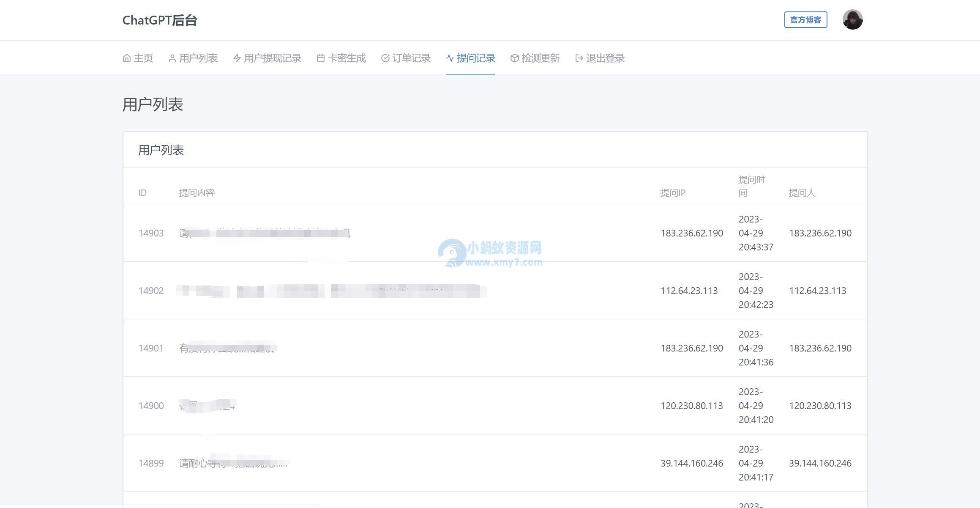The width and height of the screenshot is (980, 508).
Task: Go to the 主页 tab
Action: pos(138,58)
